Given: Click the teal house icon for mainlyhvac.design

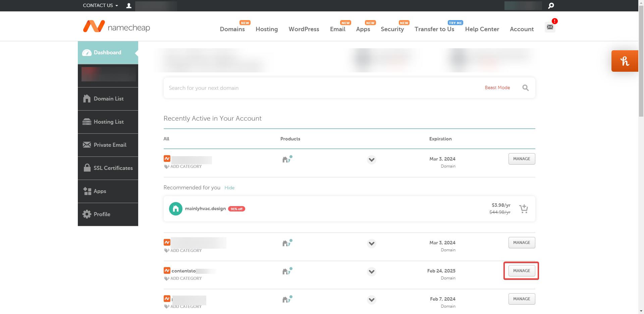Looking at the screenshot, I should point(175,209).
